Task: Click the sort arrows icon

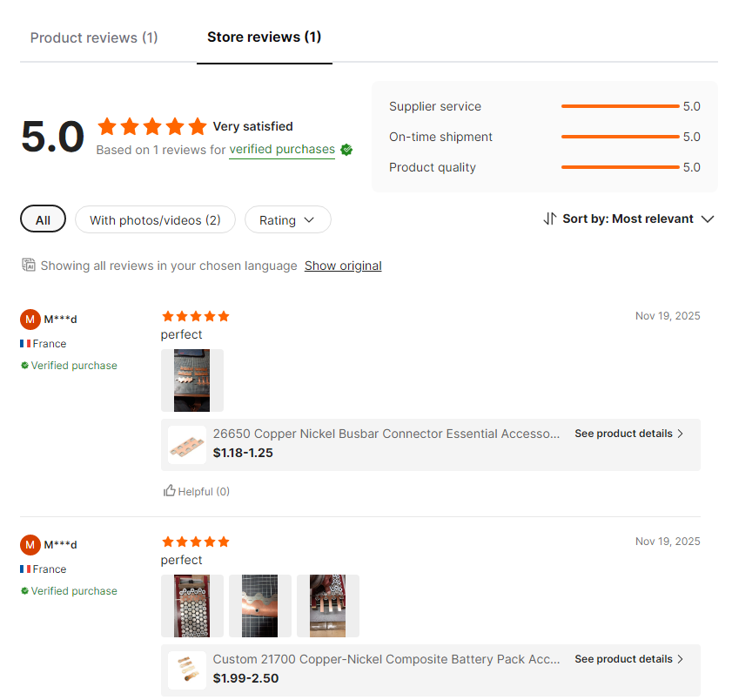Action: click(x=549, y=219)
